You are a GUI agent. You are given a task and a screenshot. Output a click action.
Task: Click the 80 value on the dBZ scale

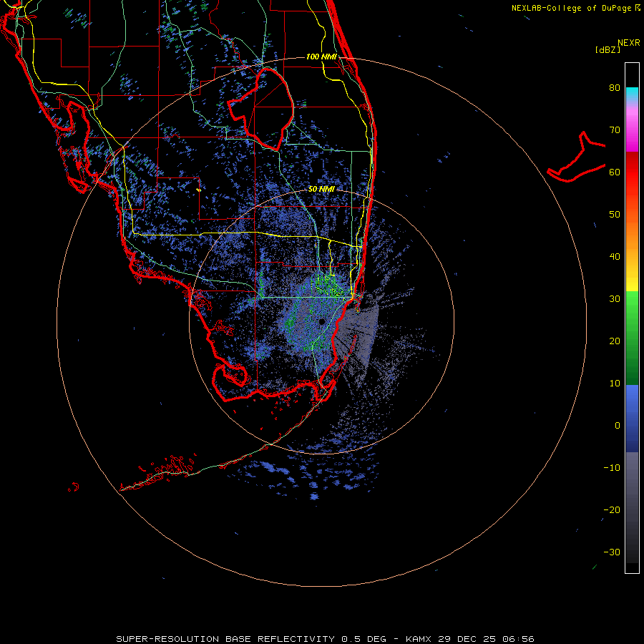pos(615,87)
